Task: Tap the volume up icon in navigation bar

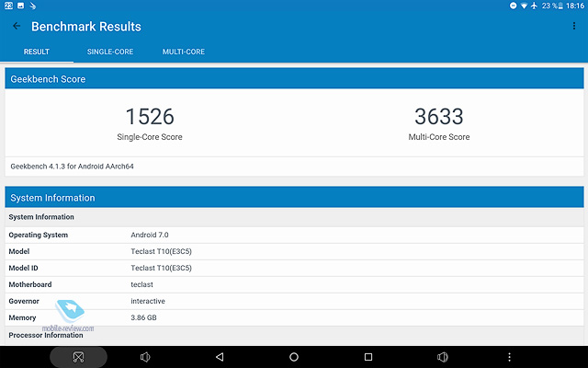Action: click(443, 357)
